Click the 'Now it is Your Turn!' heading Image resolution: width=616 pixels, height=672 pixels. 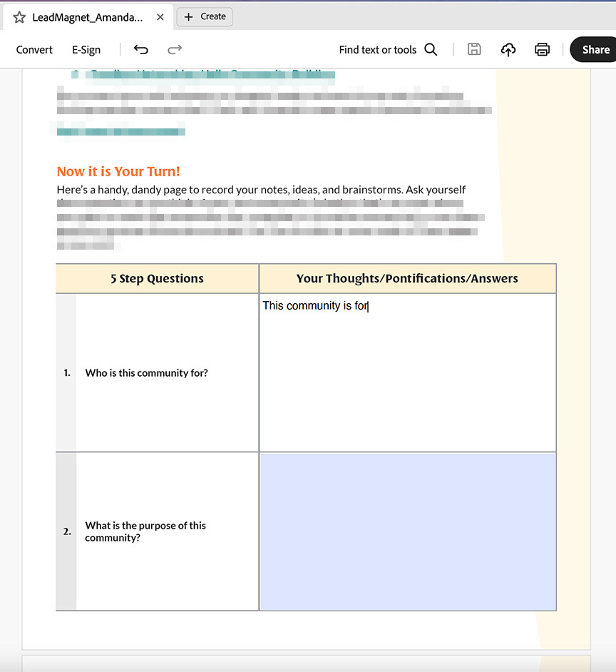(118, 171)
